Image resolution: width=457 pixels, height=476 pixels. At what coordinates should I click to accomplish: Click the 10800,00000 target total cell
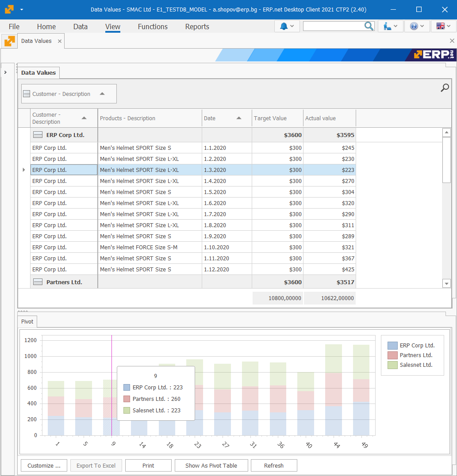click(x=278, y=298)
